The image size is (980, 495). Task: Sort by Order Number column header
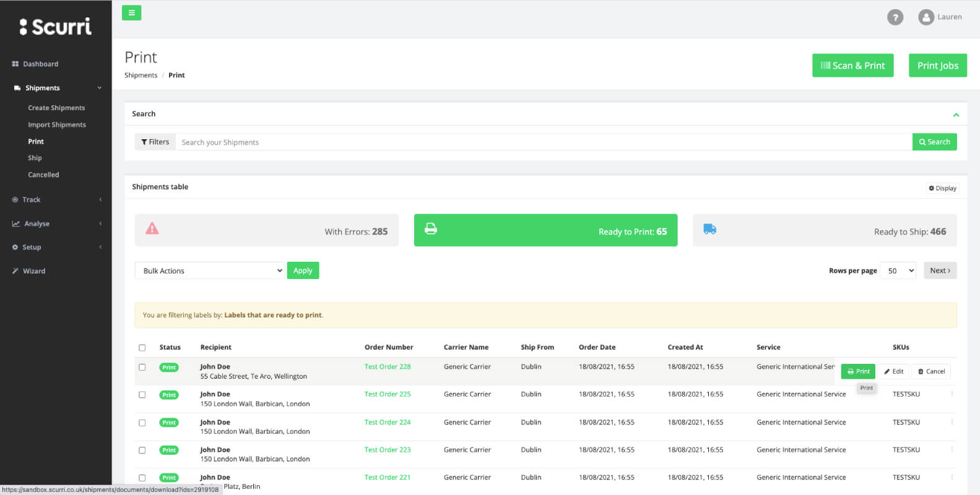pyautogui.click(x=389, y=347)
